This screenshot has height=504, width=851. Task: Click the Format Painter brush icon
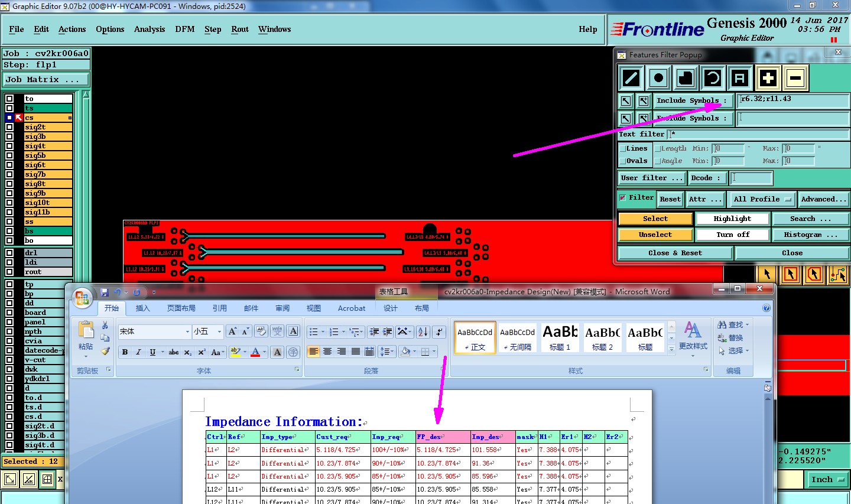[105, 351]
